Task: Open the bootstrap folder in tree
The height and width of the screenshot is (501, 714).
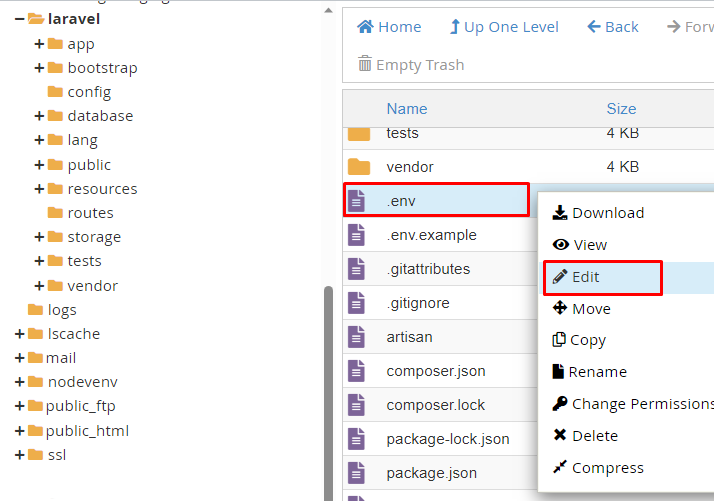Action: pos(92,68)
